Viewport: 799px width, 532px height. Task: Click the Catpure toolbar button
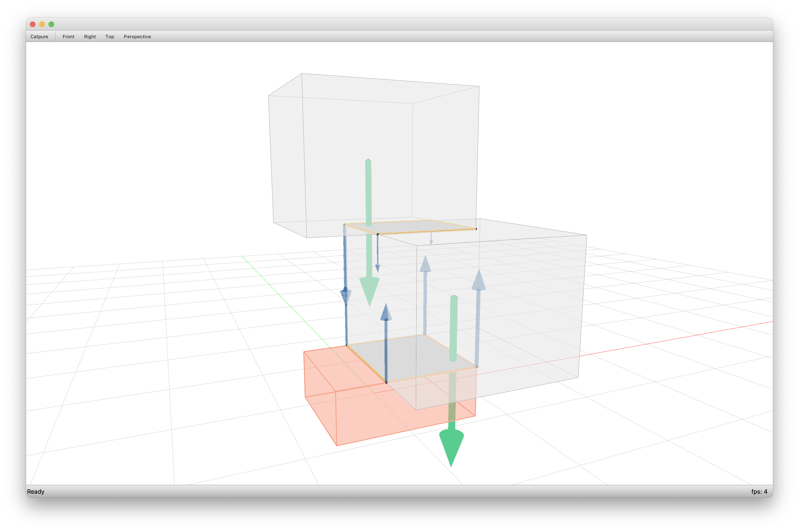(x=39, y=37)
